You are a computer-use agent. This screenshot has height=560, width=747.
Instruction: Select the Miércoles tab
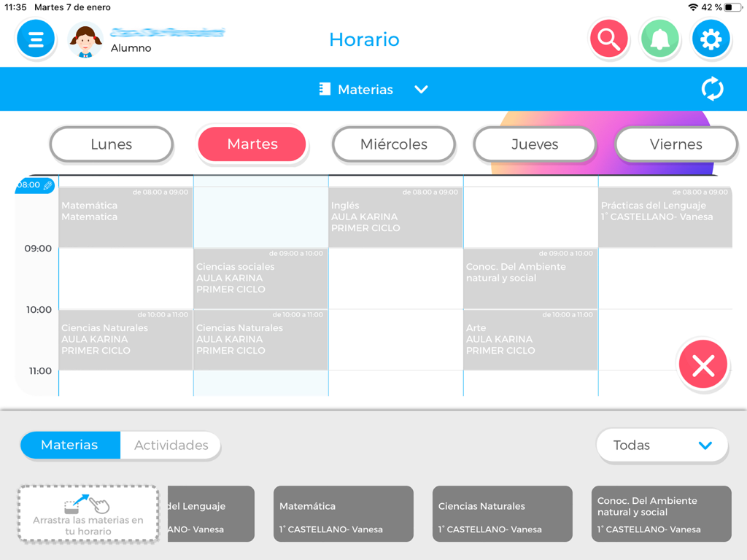pos(393,144)
